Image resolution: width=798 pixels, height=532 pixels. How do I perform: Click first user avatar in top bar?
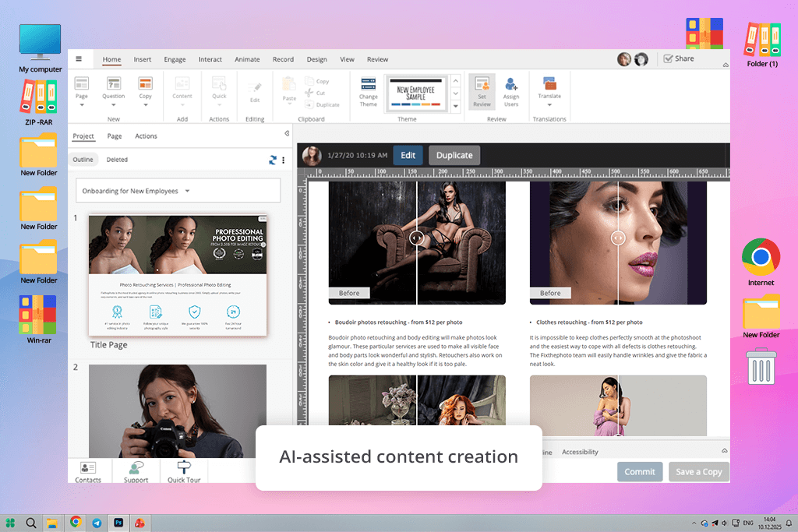tap(624, 59)
